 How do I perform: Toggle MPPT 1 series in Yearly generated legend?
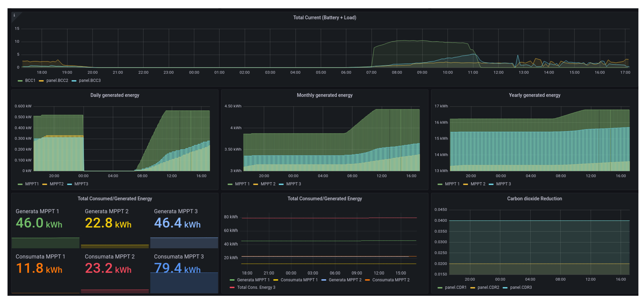point(452,184)
